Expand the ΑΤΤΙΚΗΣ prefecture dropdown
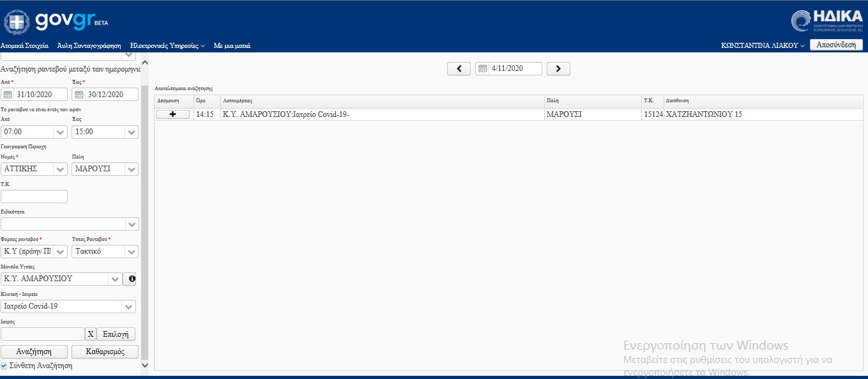This screenshot has width=868, height=379. pyautogui.click(x=61, y=169)
